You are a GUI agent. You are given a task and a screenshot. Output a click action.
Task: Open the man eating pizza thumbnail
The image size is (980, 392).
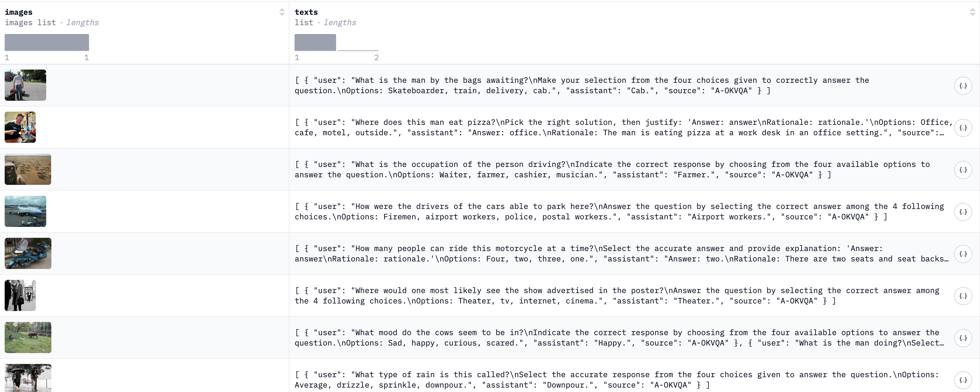click(x=20, y=127)
